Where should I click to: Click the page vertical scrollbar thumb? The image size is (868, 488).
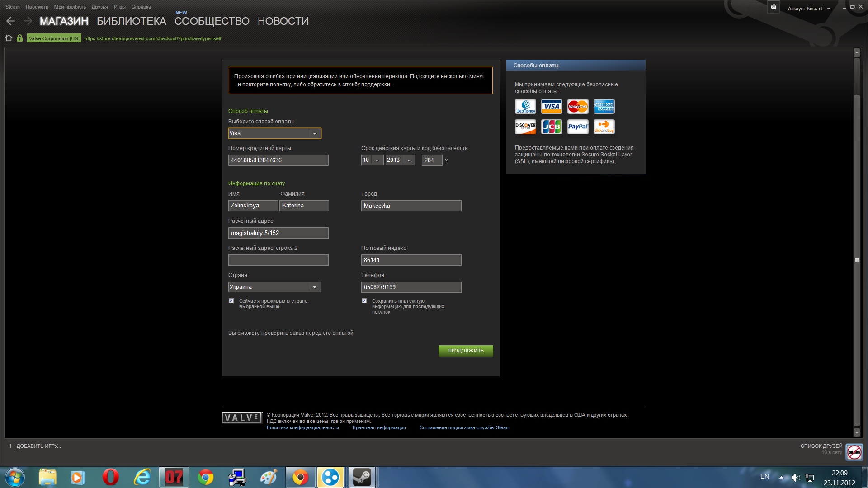pyautogui.click(x=857, y=260)
